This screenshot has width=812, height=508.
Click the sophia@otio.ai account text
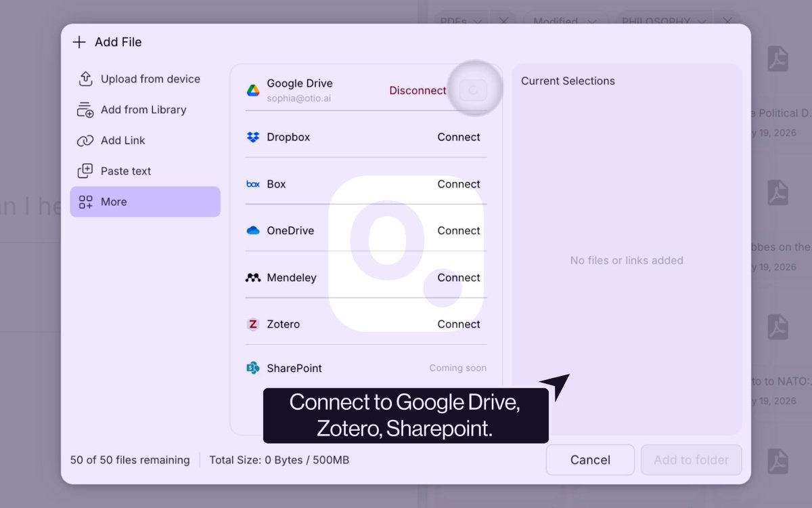299,98
